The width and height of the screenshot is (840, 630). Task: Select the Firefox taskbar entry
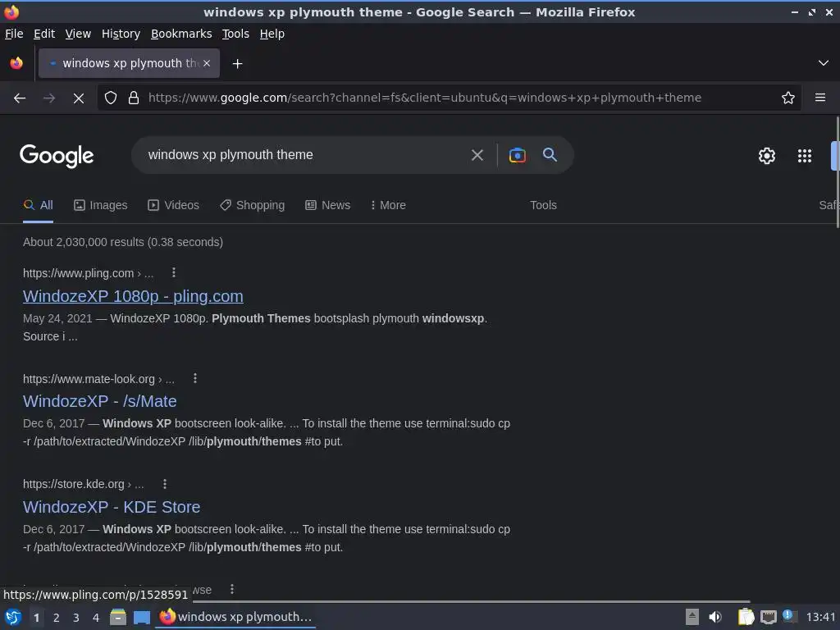click(x=235, y=617)
